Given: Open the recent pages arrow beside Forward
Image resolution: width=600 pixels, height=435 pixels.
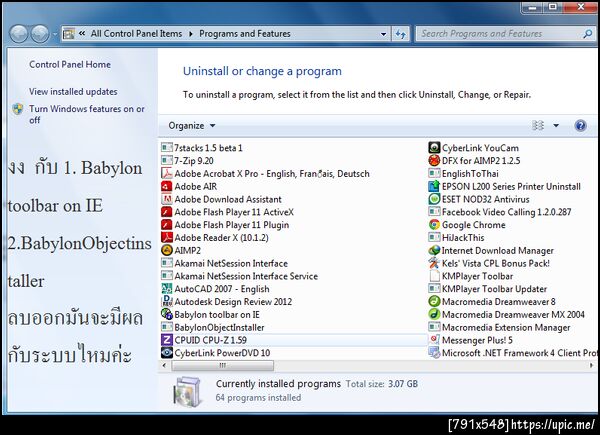Looking at the screenshot, I should (x=55, y=34).
